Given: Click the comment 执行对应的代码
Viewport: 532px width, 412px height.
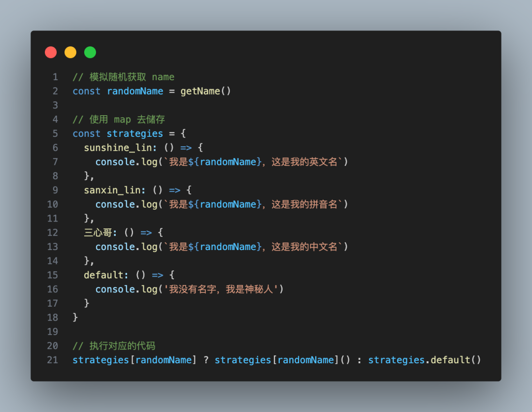Looking at the screenshot, I should click(114, 346).
